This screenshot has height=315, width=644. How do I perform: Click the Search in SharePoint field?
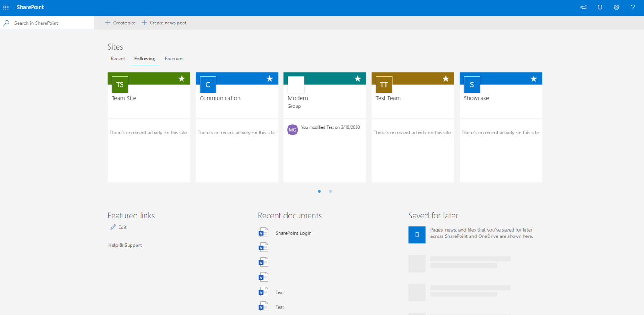(47, 23)
